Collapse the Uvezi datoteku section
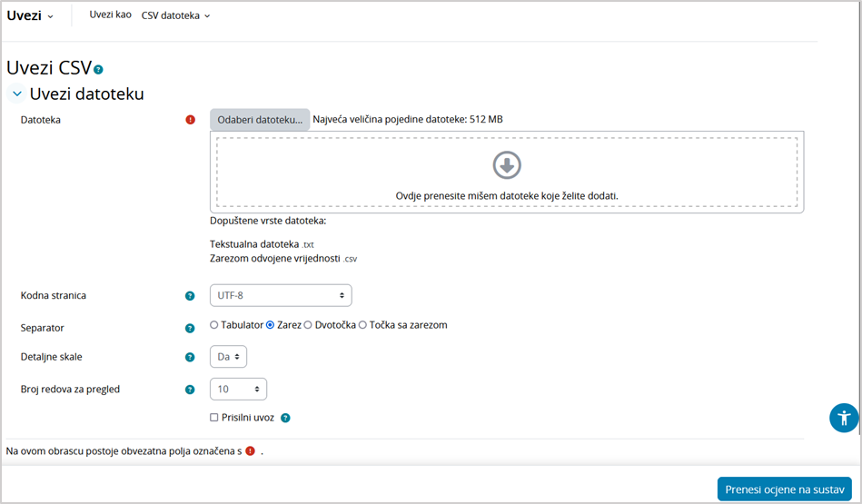Image resolution: width=862 pixels, height=504 pixels. coord(17,94)
